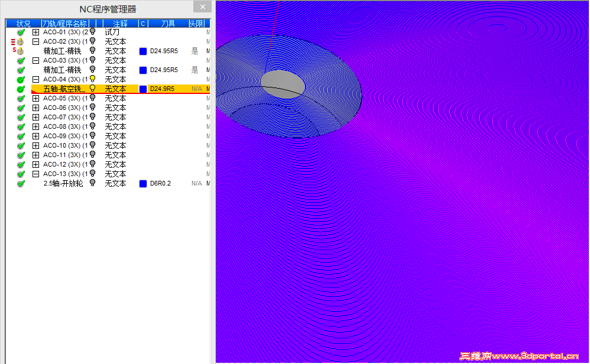
Task: Click the light bulb icon for ACO-09
Action: coord(93,135)
